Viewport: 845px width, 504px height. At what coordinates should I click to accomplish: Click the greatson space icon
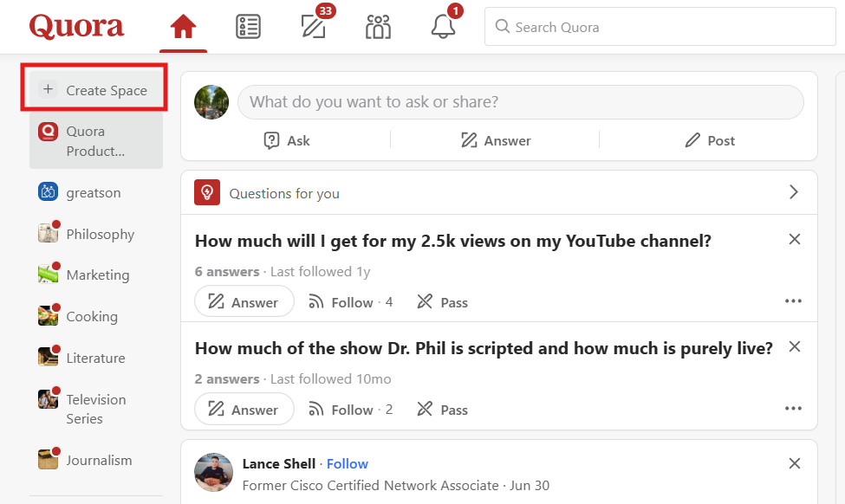48,191
